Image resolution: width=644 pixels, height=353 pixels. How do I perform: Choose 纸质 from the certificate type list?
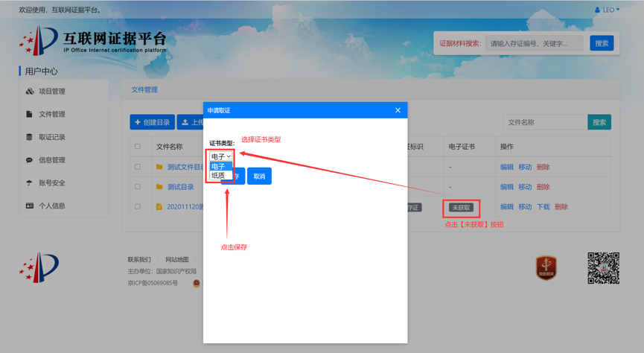tap(218, 176)
